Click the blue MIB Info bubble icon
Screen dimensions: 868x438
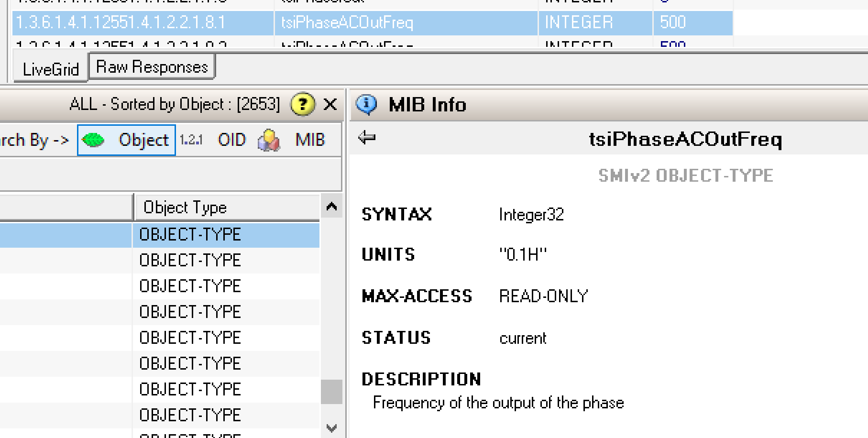tap(367, 104)
